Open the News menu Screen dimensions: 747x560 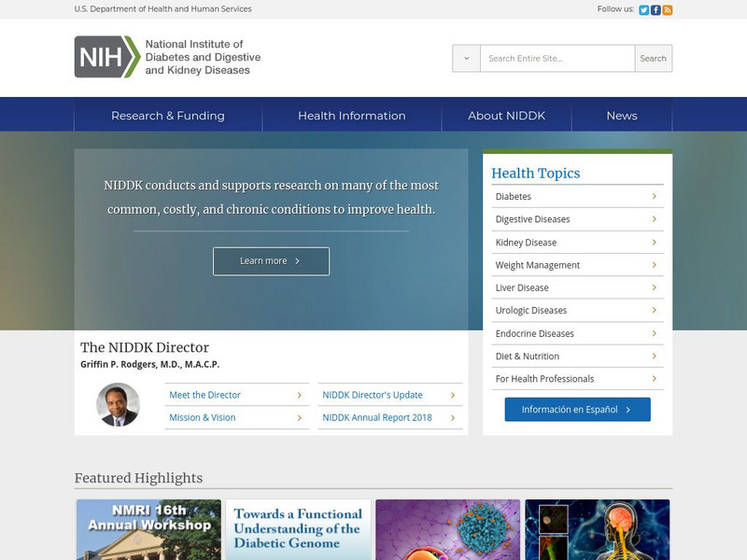click(622, 115)
